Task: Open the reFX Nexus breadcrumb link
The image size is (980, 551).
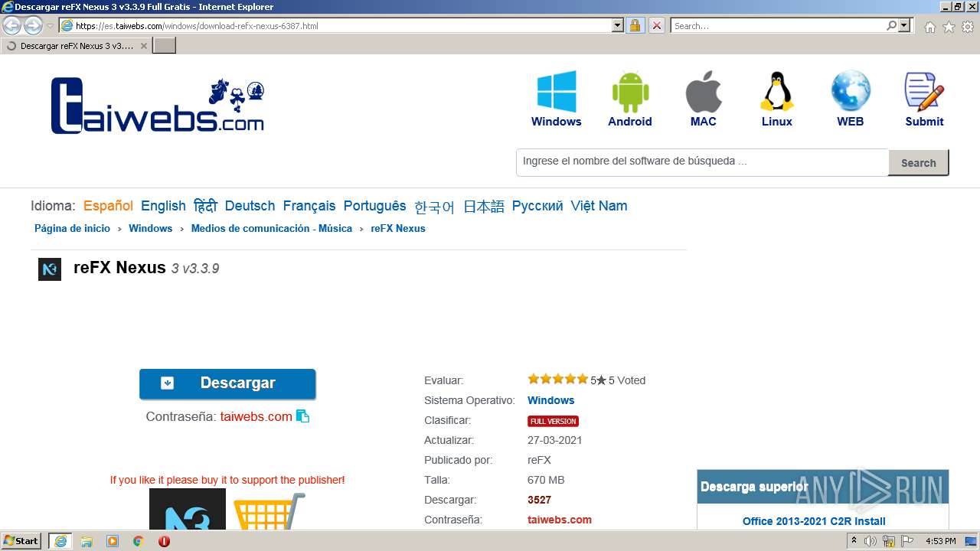Action: pos(398,228)
